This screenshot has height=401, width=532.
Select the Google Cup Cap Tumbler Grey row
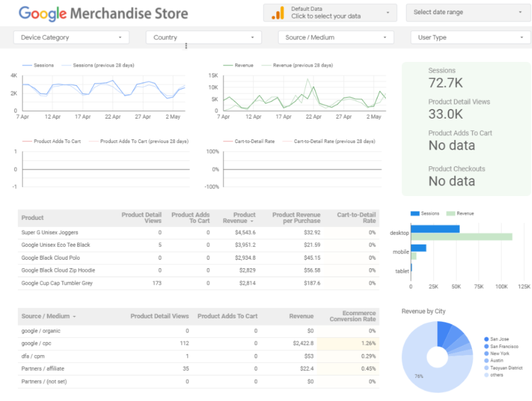click(x=198, y=283)
